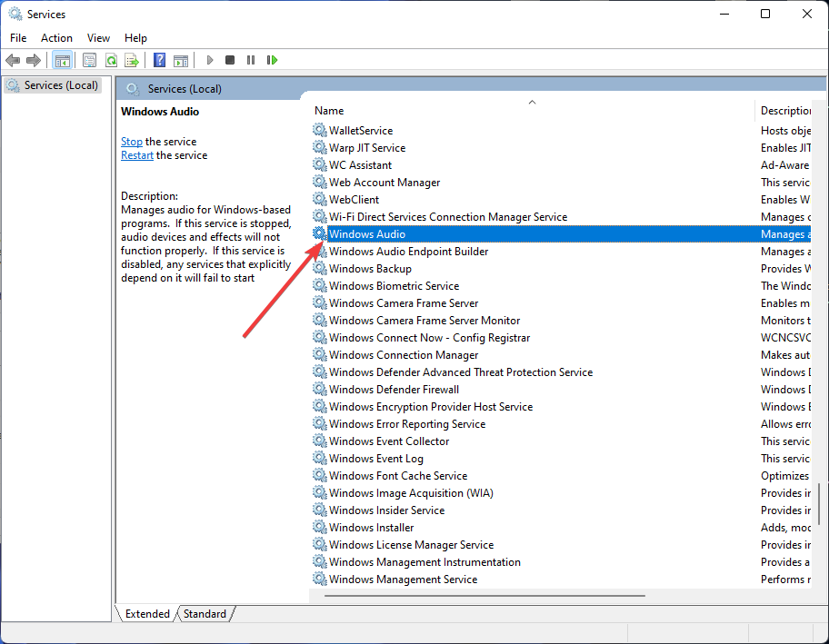Image resolution: width=829 pixels, height=644 pixels.
Task: Switch to the Standard tab
Action: tap(205, 614)
